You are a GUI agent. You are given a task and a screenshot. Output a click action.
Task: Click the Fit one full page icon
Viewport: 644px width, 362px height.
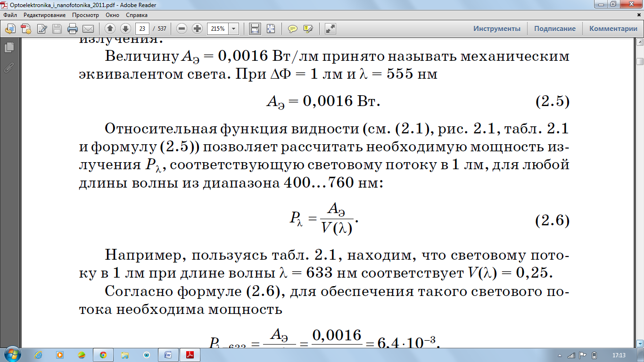coord(271,29)
